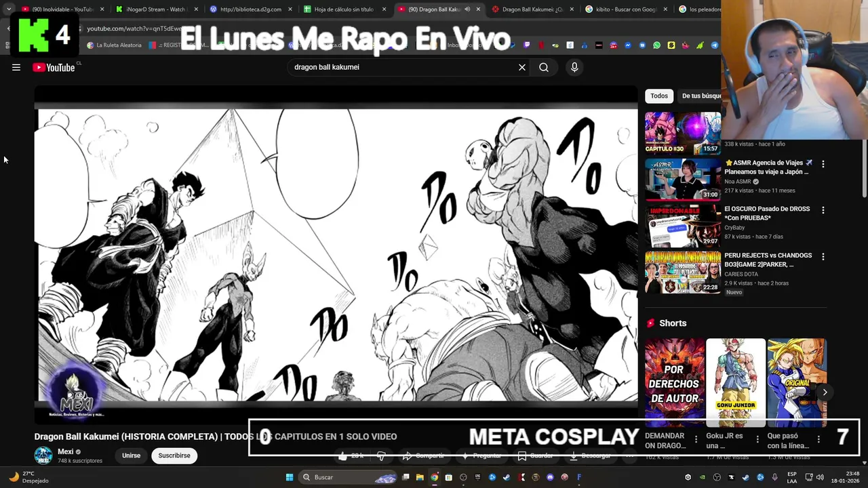Open the tab search dropdown arrow
The height and width of the screenshot is (488, 868).
8,9
